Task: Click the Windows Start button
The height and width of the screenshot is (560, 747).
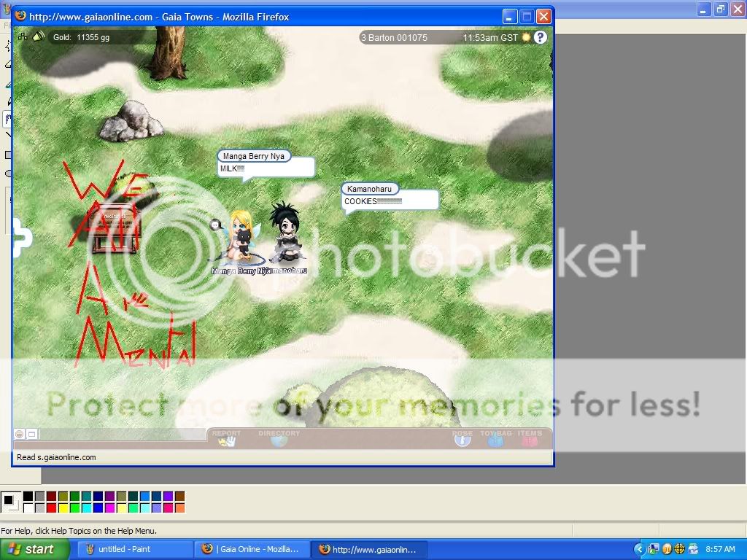Action: (x=35, y=549)
